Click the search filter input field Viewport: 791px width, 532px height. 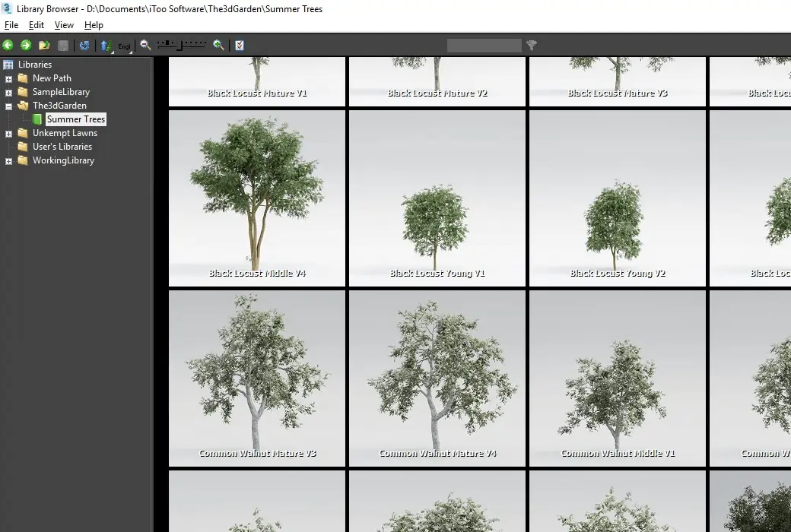point(484,46)
